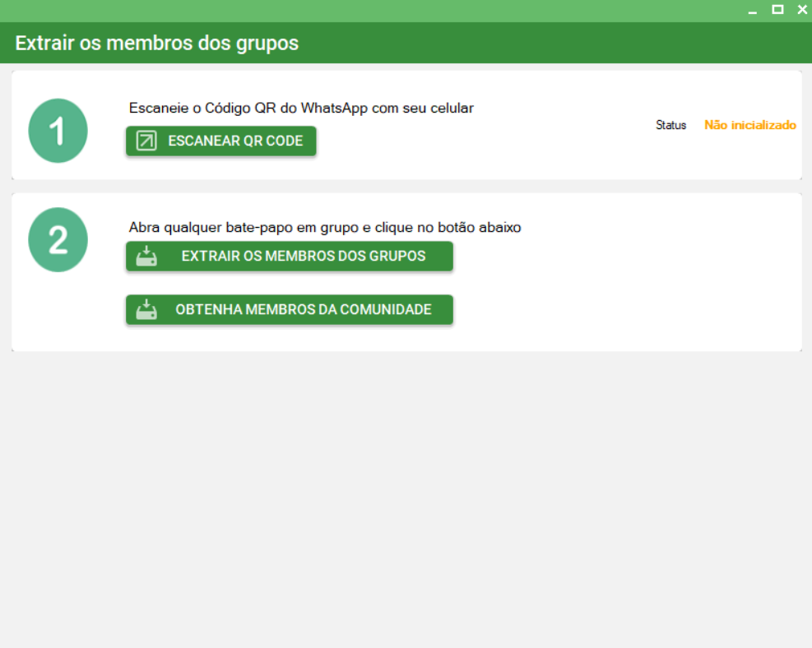Click the "Escaneie o Código QR" instruction text
Image resolution: width=812 pixels, height=648 pixels.
click(301, 108)
